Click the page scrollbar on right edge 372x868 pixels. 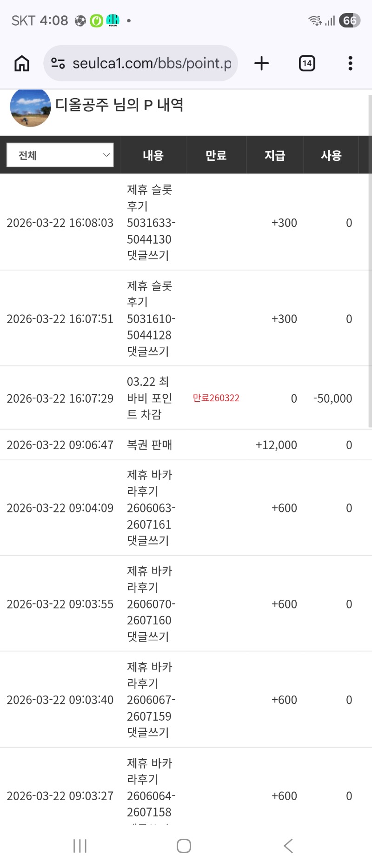tap(370, 260)
